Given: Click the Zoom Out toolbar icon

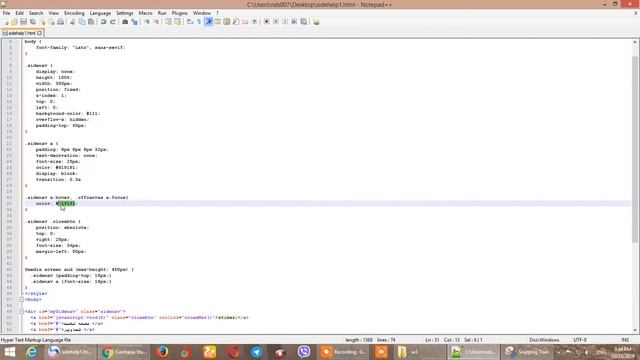Looking at the screenshot, I should [156, 22].
